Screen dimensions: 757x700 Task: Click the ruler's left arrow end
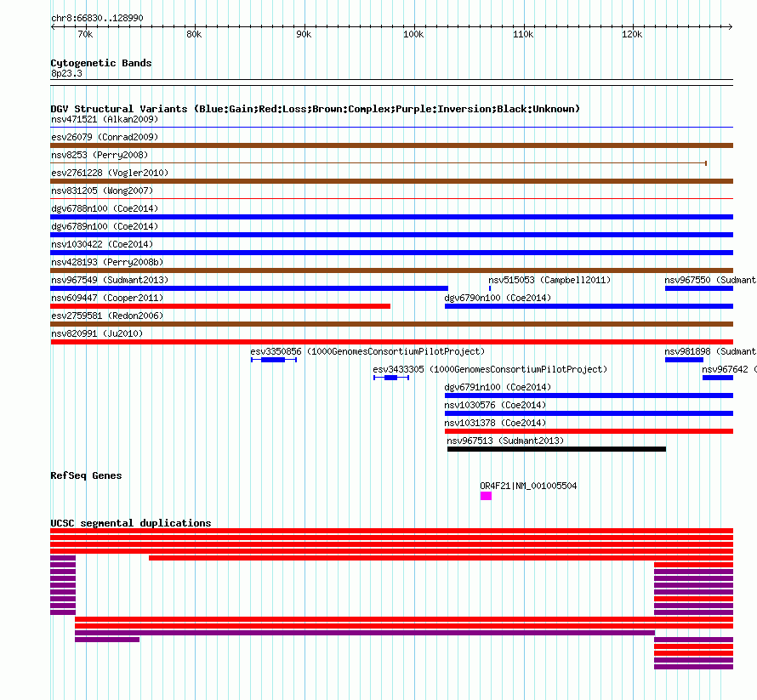pyautogui.click(x=53, y=26)
